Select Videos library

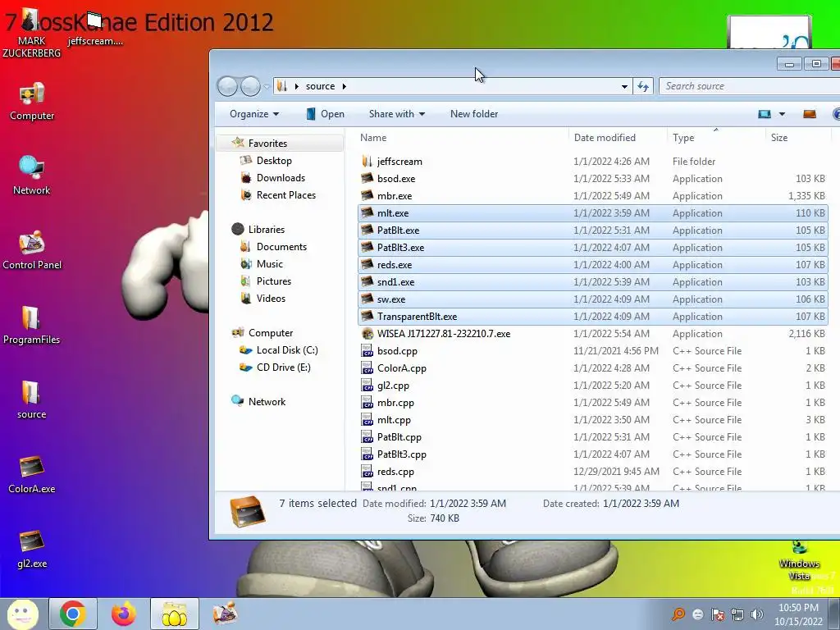point(271,299)
